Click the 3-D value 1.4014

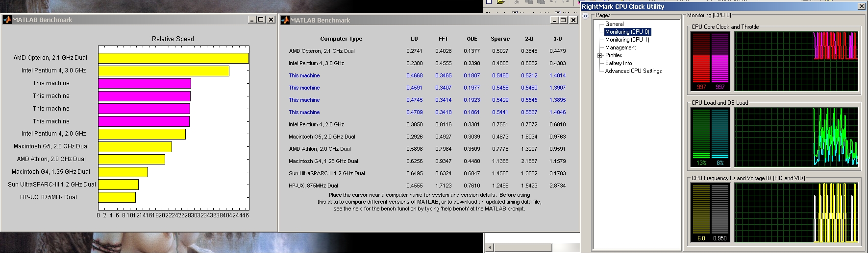pos(557,75)
